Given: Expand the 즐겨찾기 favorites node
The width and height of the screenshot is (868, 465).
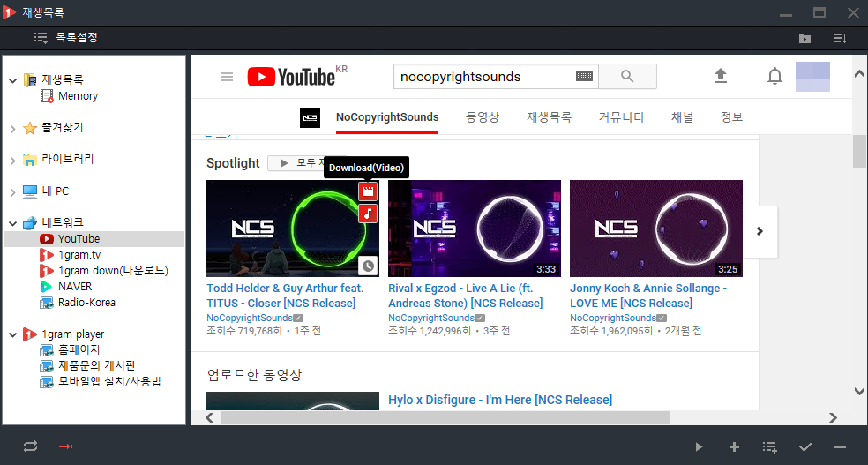Looking at the screenshot, I should [x=12, y=129].
